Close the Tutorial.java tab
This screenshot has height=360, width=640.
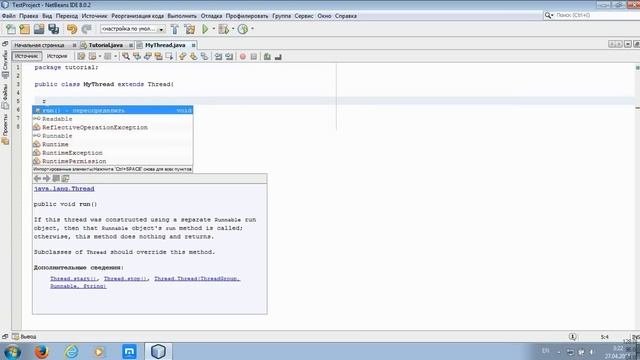131,45
